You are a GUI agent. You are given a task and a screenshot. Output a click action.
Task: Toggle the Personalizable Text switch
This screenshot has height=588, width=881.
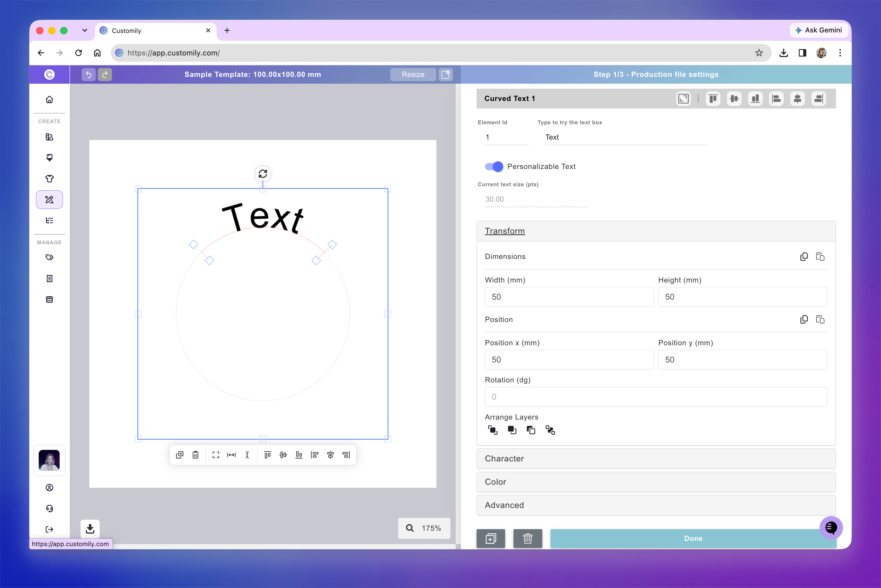coord(494,167)
